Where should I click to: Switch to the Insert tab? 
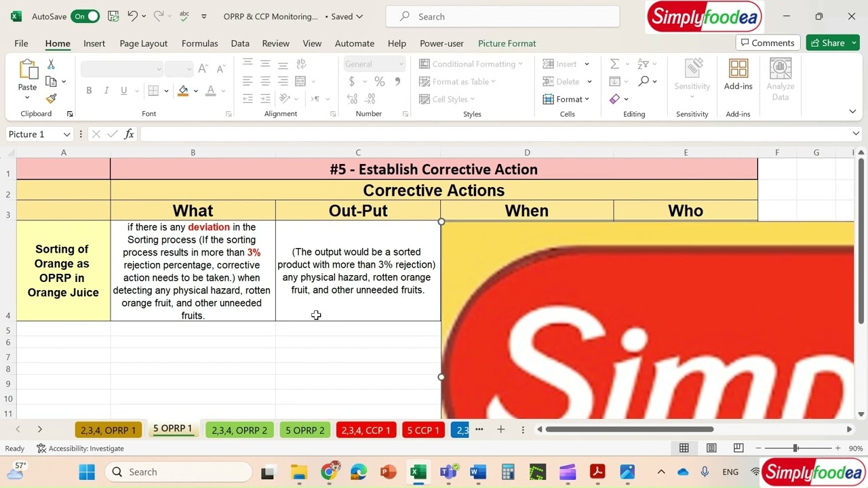pyautogui.click(x=94, y=43)
